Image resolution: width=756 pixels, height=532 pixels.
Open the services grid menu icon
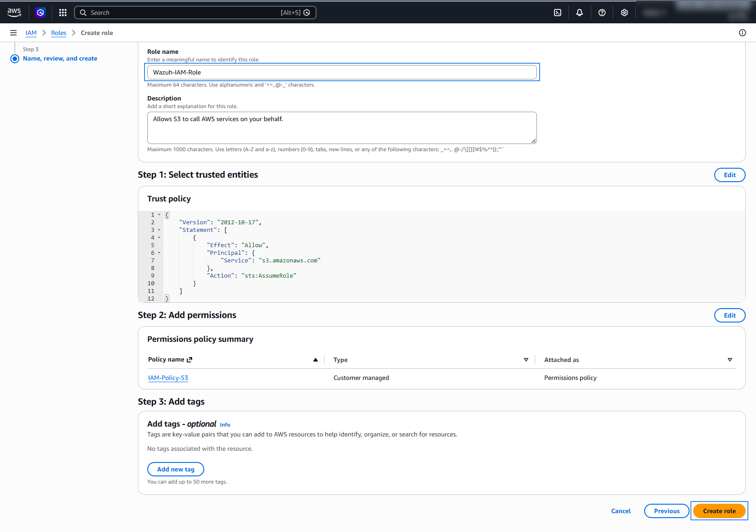63,13
